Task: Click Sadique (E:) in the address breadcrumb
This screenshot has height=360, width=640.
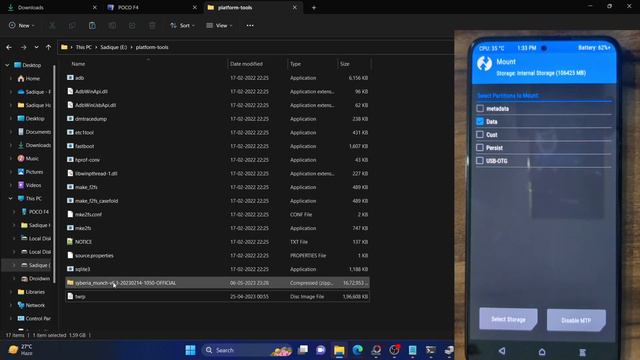Action: pyautogui.click(x=113, y=47)
